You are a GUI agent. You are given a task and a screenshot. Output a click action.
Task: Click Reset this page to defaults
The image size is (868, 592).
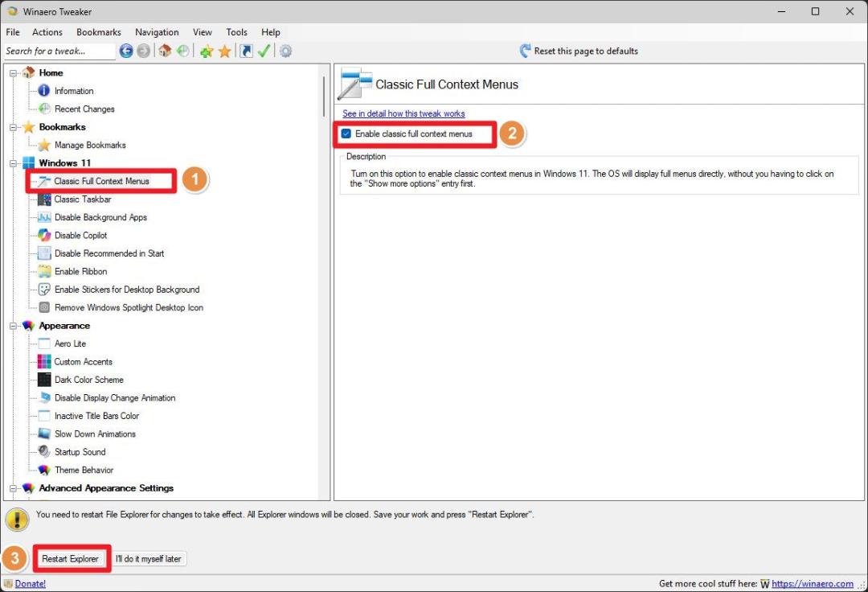pyautogui.click(x=586, y=51)
